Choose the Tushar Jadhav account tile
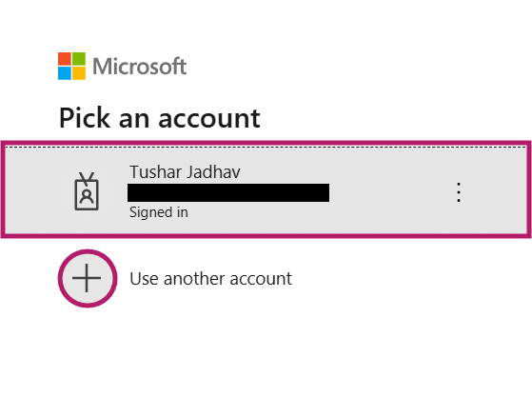Screen dimensions: 532x397 coord(266,189)
